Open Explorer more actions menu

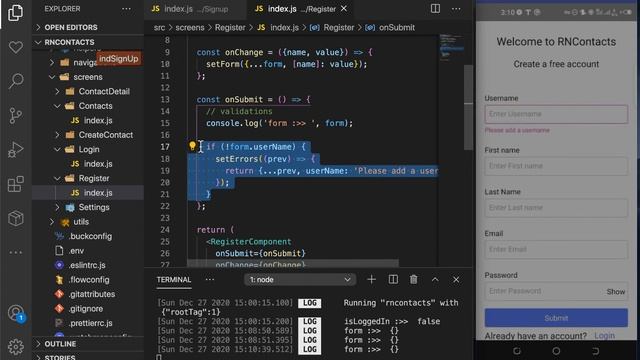127,9
